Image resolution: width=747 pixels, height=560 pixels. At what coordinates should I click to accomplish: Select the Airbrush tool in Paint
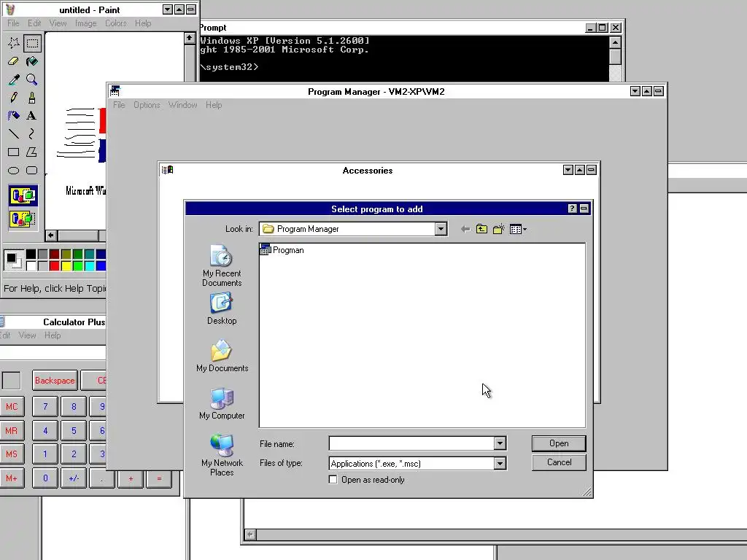[x=13, y=116]
